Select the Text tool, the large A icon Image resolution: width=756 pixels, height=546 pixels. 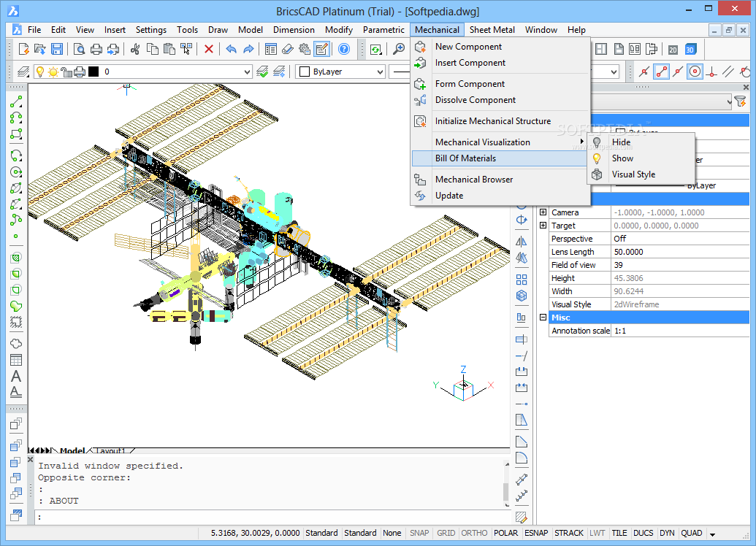16,376
